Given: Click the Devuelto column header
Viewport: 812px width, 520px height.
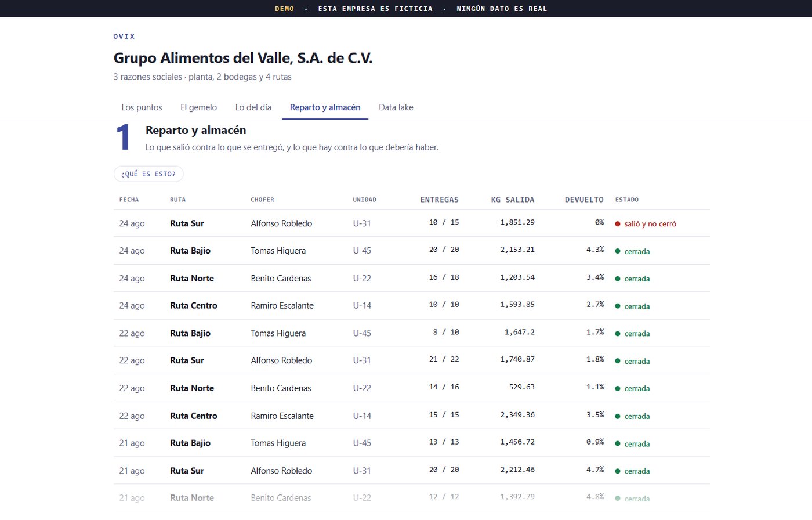Looking at the screenshot, I should (x=584, y=200).
